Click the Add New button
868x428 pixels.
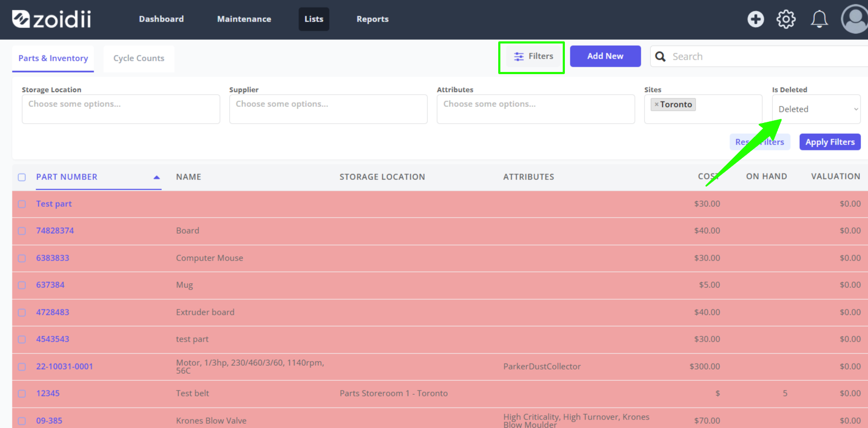[x=605, y=56]
